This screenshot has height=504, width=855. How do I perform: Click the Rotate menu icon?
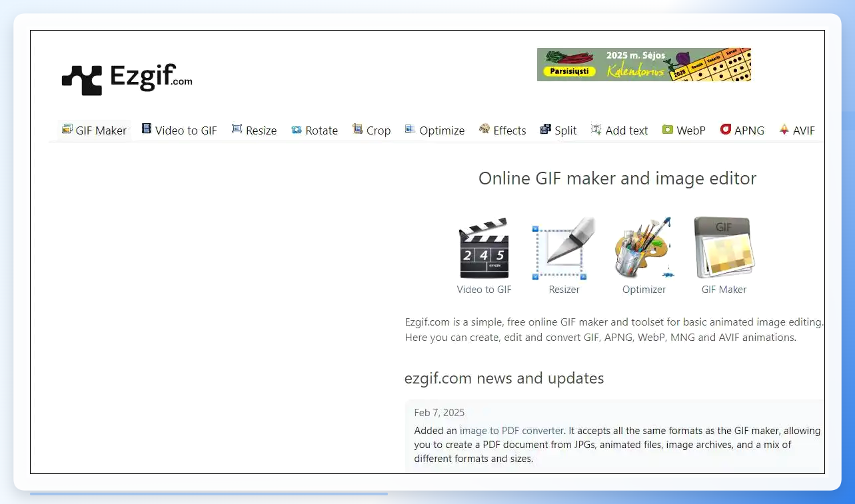pos(297,130)
